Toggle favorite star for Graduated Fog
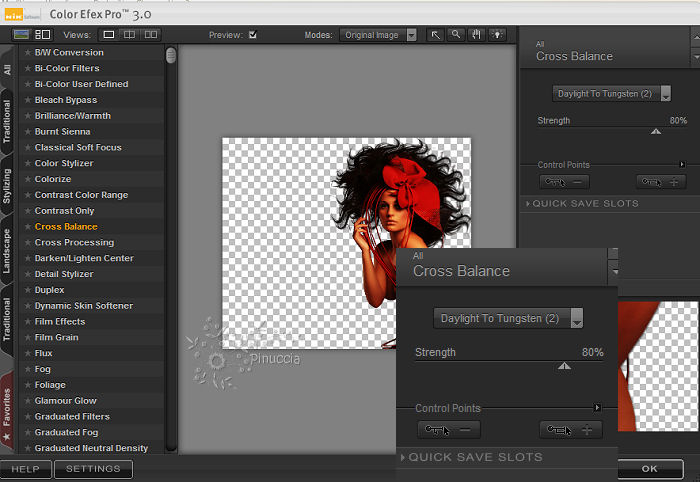Viewport: 700px width, 482px height. (x=28, y=432)
